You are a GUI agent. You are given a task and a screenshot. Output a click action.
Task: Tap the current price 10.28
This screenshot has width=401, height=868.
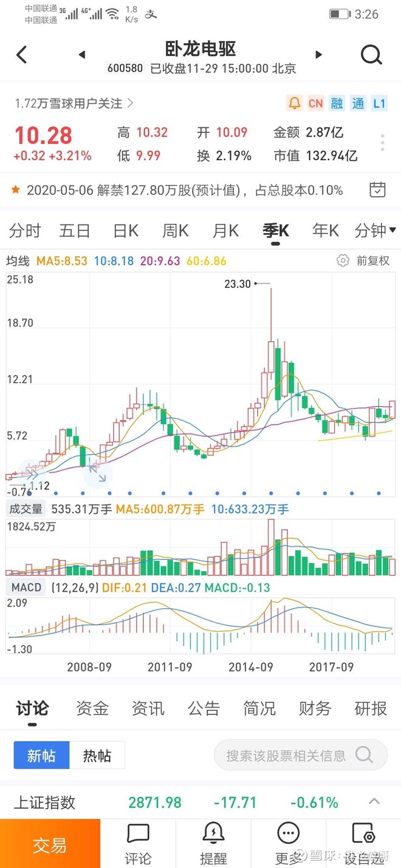pyautogui.click(x=43, y=135)
